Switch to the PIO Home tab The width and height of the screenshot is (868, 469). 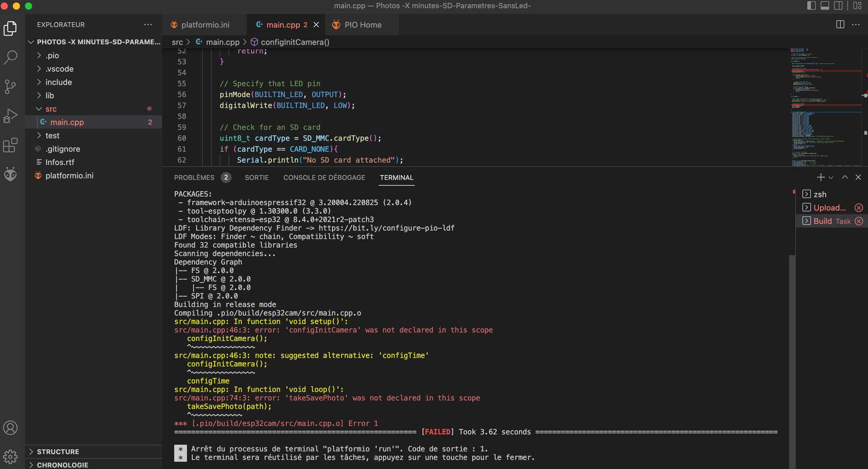click(363, 25)
